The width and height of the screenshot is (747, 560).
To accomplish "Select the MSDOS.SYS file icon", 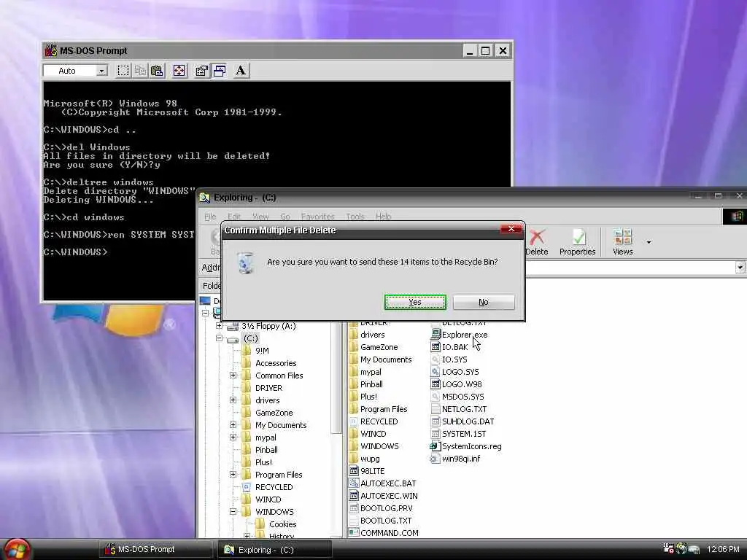I will (436, 397).
